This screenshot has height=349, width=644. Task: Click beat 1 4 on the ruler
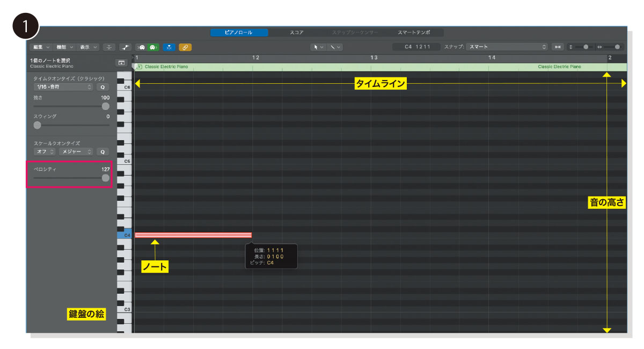click(x=492, y=57)
